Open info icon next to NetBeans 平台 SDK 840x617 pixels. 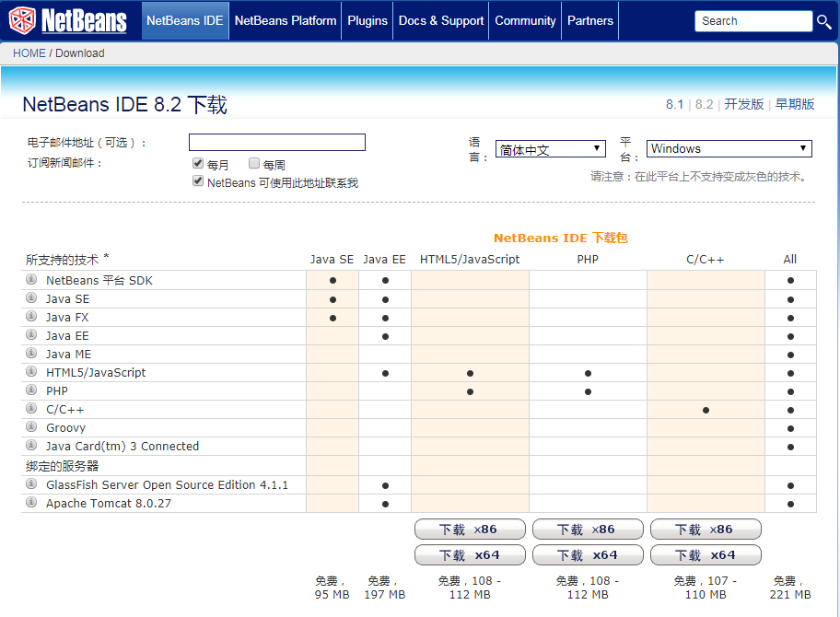[x=32, y=281]
